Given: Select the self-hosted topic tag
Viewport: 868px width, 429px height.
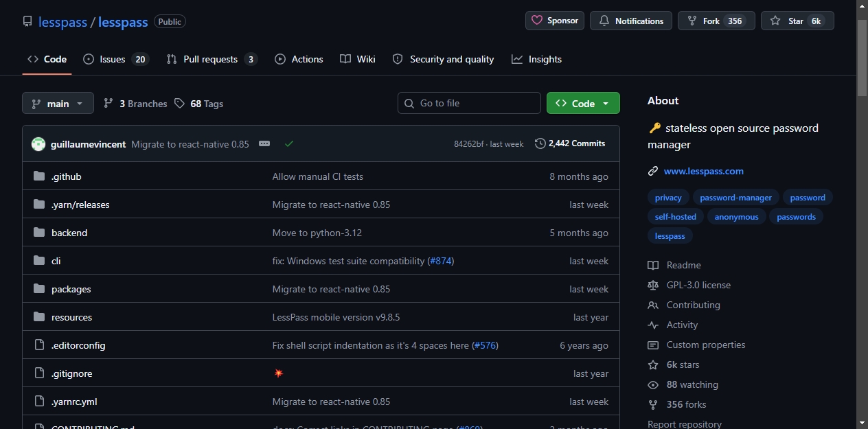Looking at the screenshot, I should pyautogui.click(x=676, y=217).
